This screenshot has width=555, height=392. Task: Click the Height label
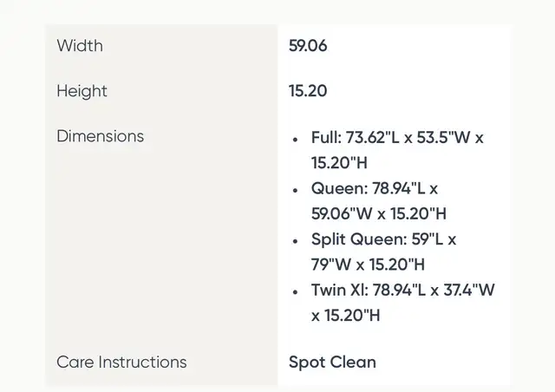tap(82, 91)
